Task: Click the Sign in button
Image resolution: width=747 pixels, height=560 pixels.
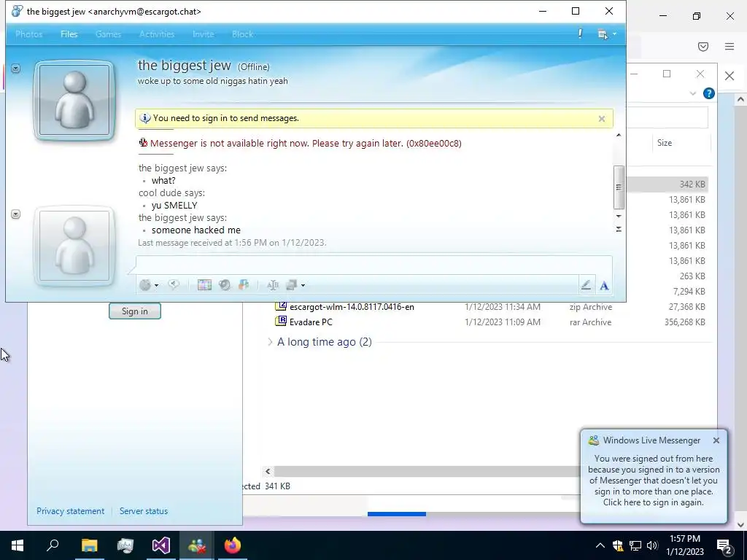Action: [135, 311]
